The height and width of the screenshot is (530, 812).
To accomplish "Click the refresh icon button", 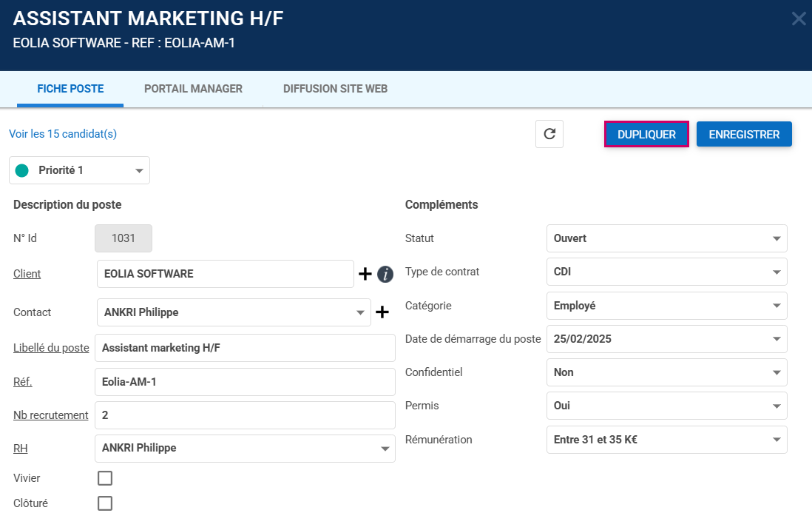I will click(x=549, y=134).
